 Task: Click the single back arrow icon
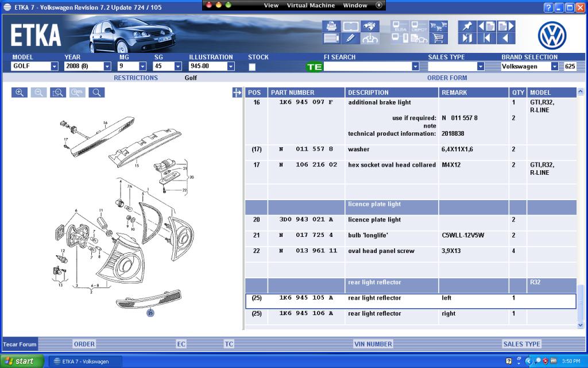505,38
